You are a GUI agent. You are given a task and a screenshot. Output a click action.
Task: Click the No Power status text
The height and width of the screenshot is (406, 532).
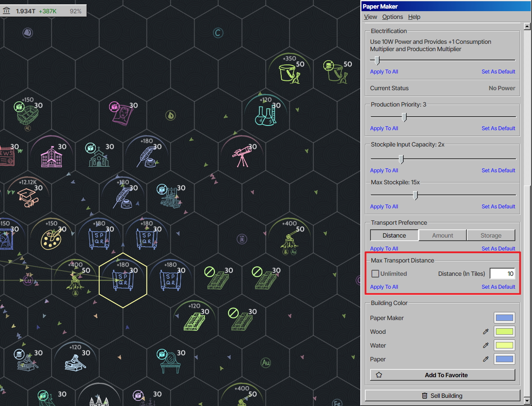point(502,88)
